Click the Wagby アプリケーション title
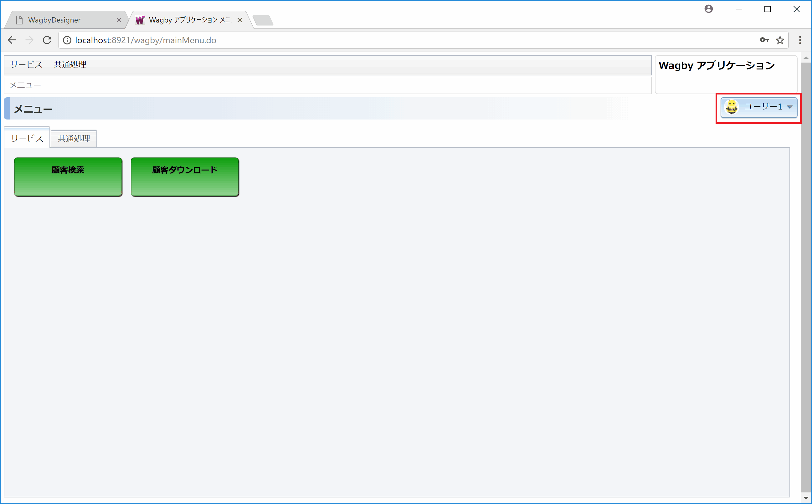Image resolution: width=812 pixels, height=504 pixels. 717,65
